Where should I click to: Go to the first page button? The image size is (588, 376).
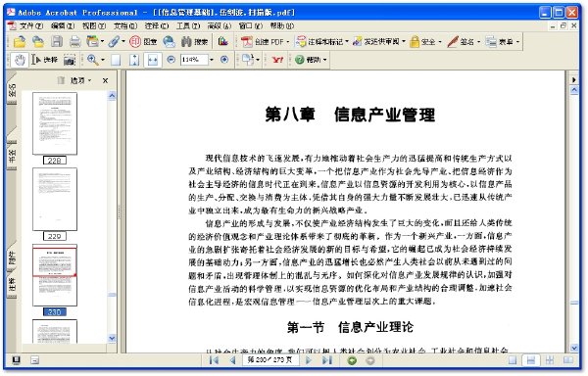click(214, 360)
